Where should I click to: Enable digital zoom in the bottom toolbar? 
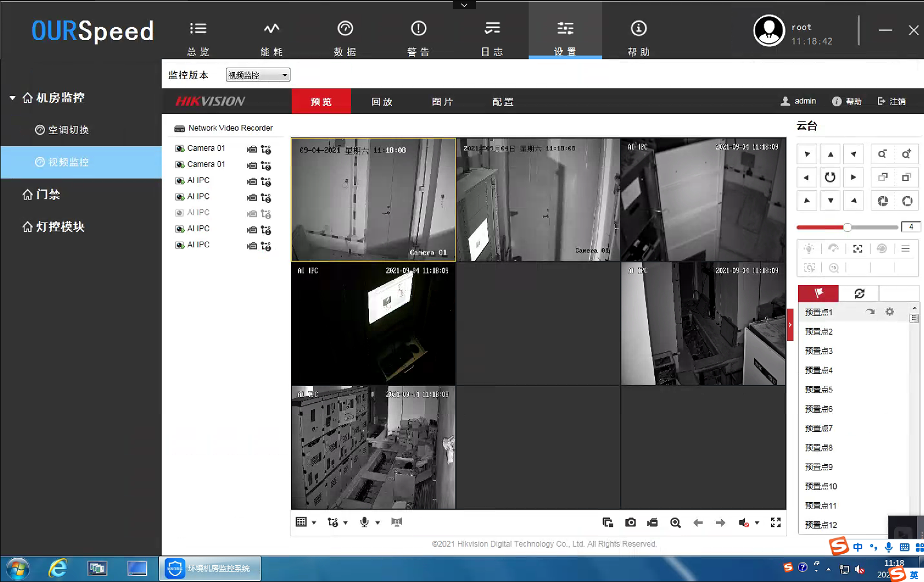(x=675, y=522)
